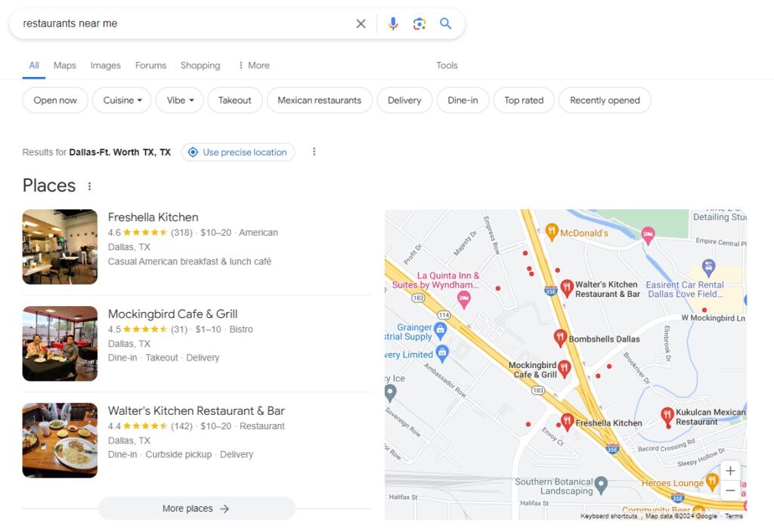This screenshot has width=774, height=532.
Task: Click the '(318)' review count for Freshella Kitchen
Action: click(x=181, y=233)
